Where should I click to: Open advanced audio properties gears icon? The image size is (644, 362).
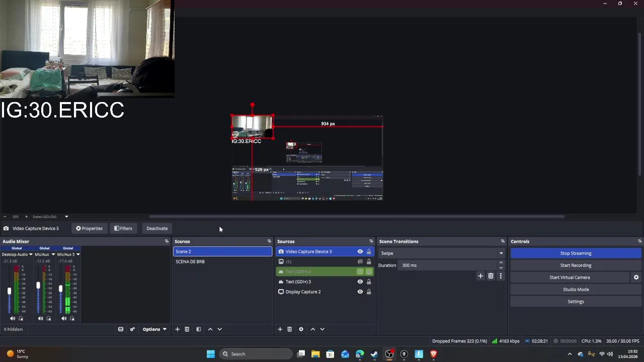(132, 329)
